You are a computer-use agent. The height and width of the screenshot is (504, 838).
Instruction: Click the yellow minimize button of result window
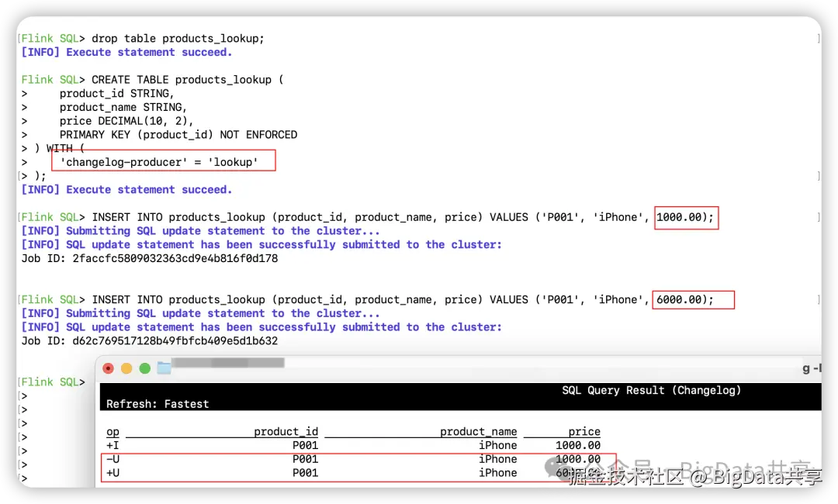126,368
